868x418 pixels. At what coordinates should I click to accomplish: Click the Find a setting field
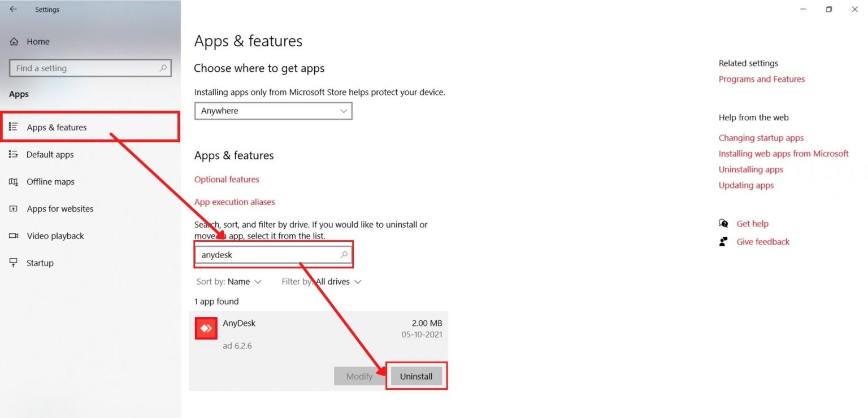click(85, 68)
